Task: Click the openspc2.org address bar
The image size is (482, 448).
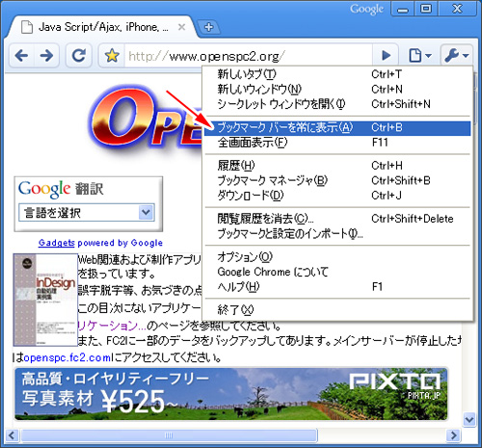Action: coord(248,56)
